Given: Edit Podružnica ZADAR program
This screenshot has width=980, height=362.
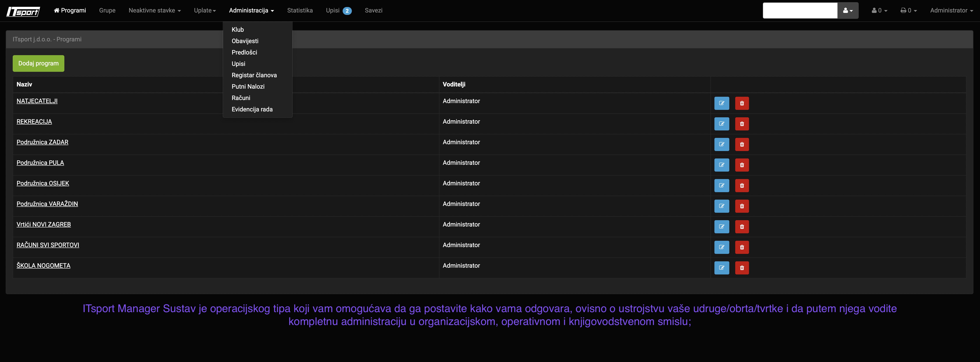Looking at the screenshot, I should (721, 144).
